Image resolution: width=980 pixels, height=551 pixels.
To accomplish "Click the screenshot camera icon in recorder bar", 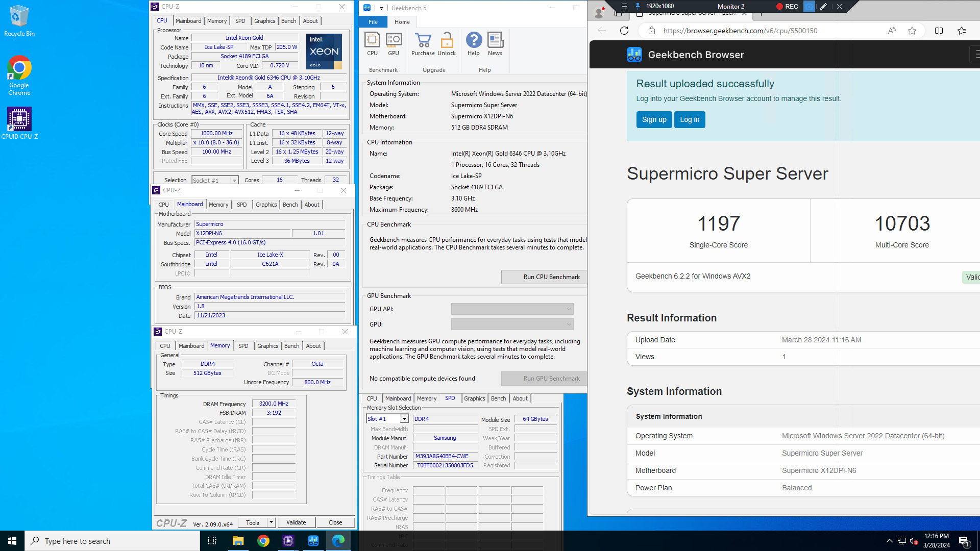I will [x=809, y=6].
